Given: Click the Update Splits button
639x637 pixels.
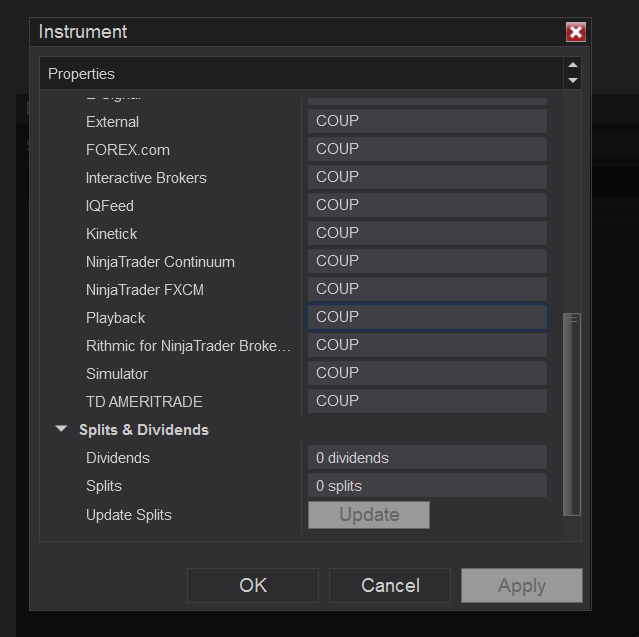Looking at the screenshot, I should pos(368,515).
